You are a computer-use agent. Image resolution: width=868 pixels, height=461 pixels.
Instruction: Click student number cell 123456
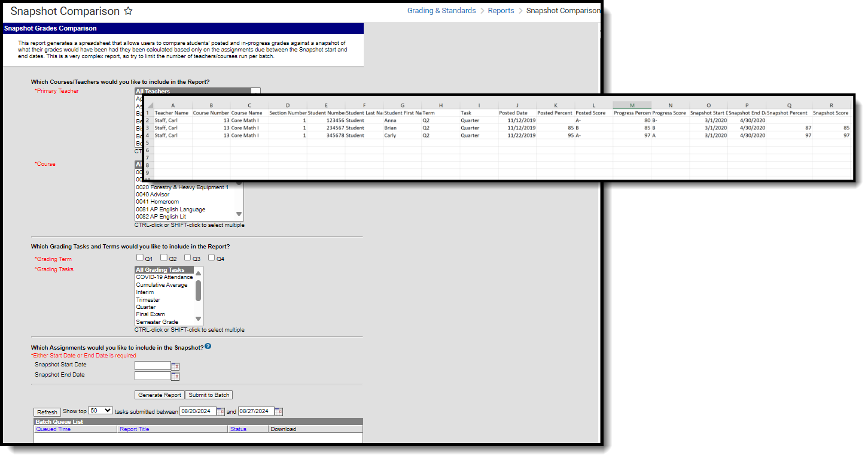[326, 120]
